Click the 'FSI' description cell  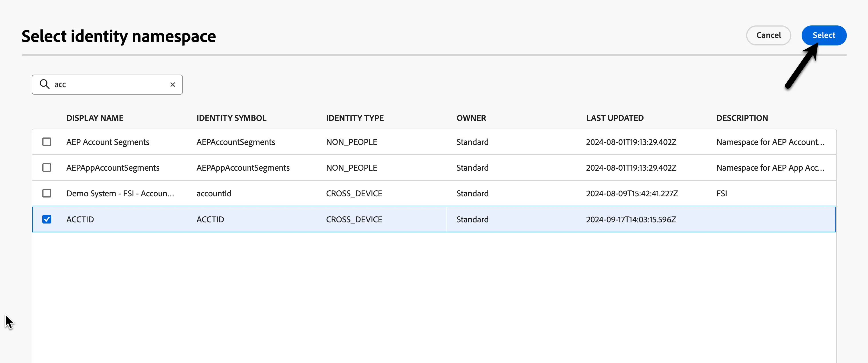(722, 194)
